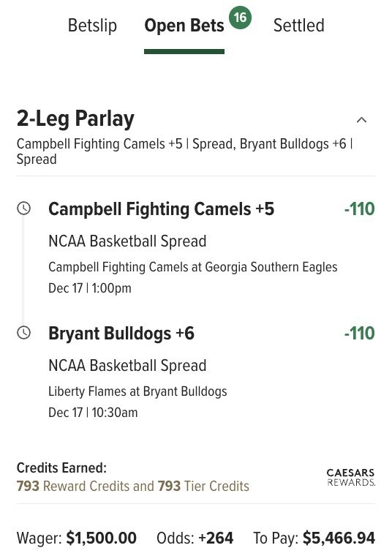This screenshot has width=392, height=556.
Task: Open the Settled tab
Action: pyautogui.click(x=299, y=26)
